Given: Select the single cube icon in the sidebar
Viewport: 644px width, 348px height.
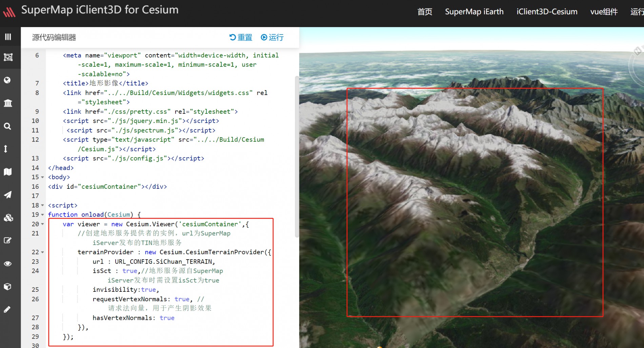Looking at the screenshot, I should pos(7,286).
